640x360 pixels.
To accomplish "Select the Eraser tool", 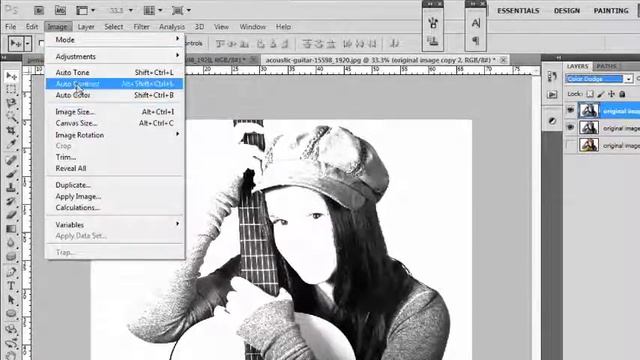I will coord(11,215).
